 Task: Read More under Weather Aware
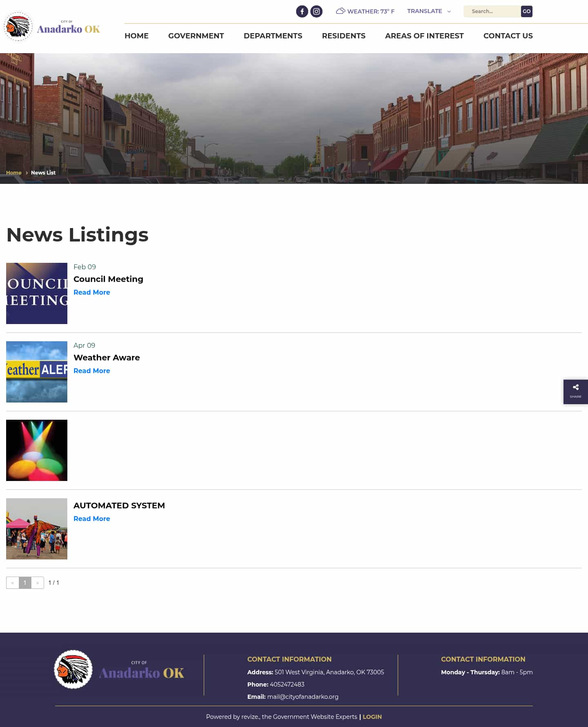coord(92,371)
